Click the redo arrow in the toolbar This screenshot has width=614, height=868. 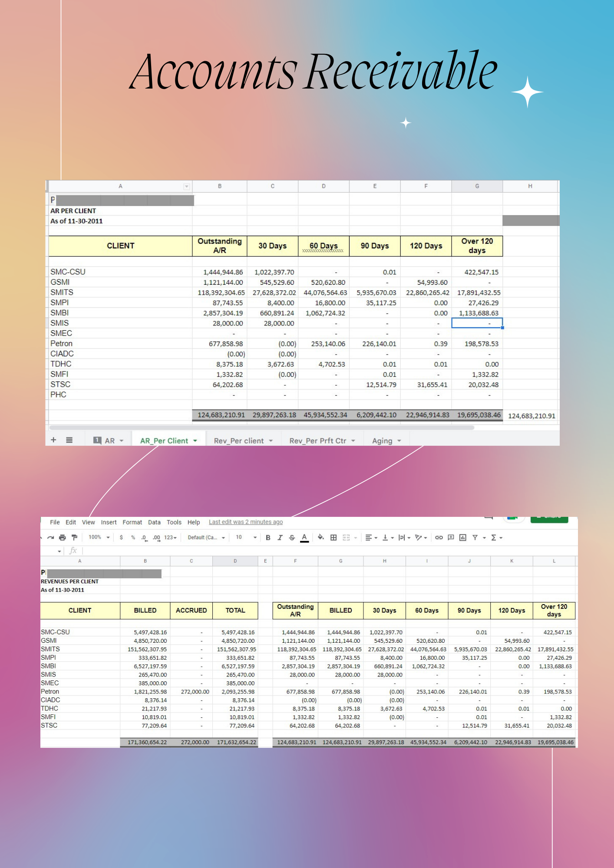(51, 538)
